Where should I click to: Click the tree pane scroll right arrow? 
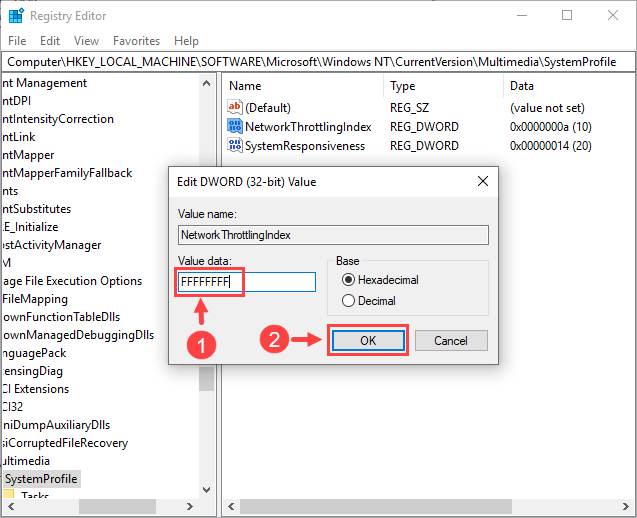189,507
